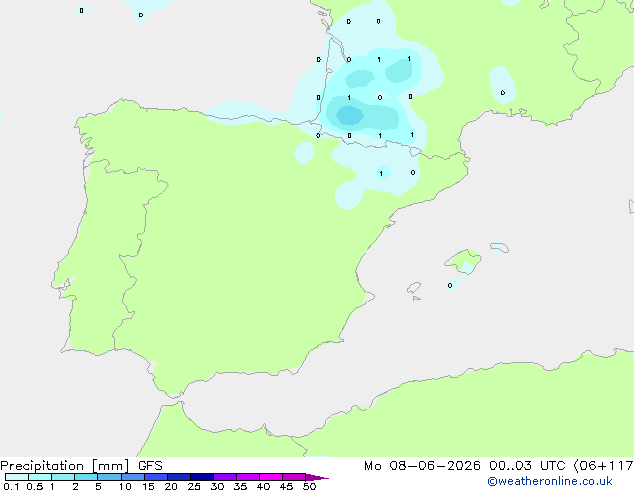
Task: Select the palest legend swatch between 0.1 and 0.5
Action: [x=17, y=477]
